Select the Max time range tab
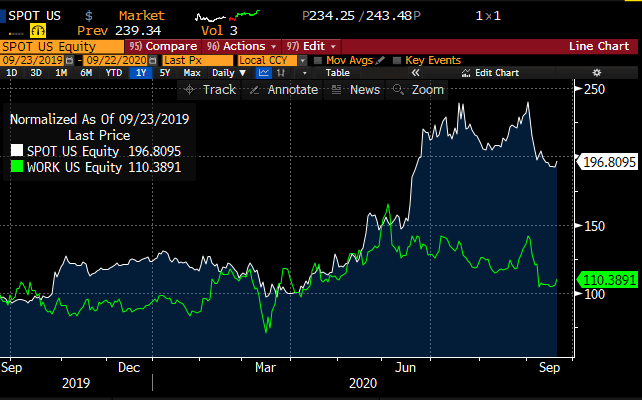This screenshot has height=400, width=642. pyautogui.click(x=192, y=73)
